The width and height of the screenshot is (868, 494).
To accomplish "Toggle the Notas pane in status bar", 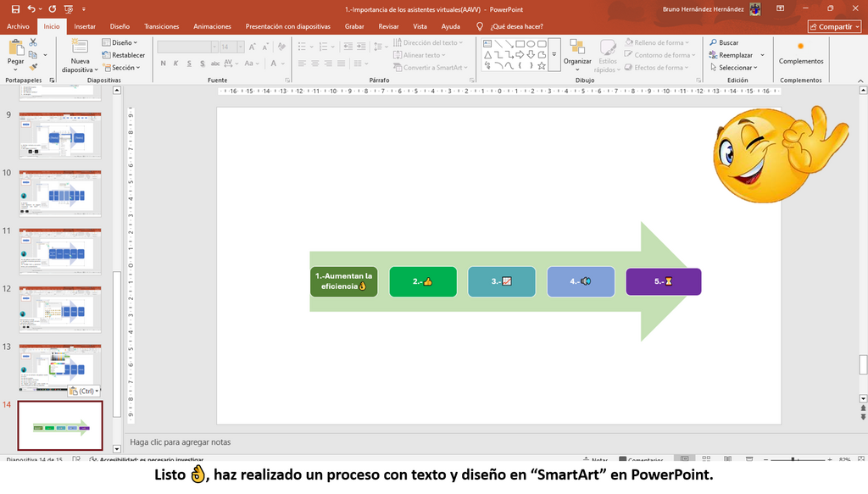I will point(595,460).
